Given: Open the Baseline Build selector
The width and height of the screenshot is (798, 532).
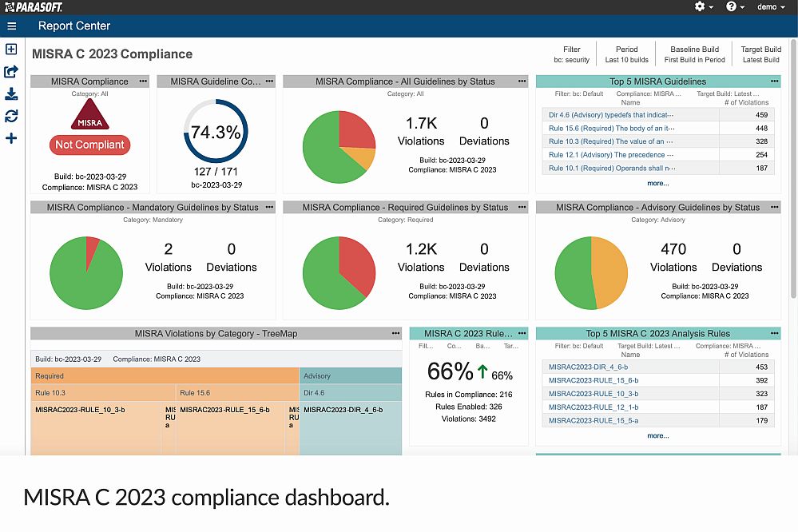Looking at the screenshot, I should point(694,54).
